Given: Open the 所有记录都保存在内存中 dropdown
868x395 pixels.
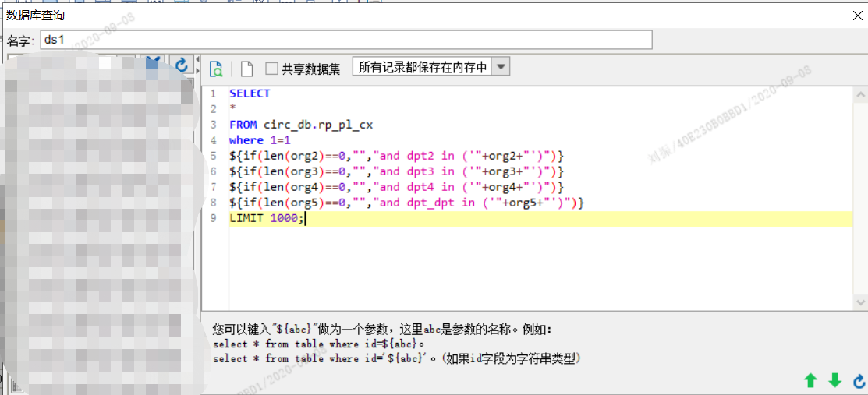Looking at the screenshot, I should 422,67.
